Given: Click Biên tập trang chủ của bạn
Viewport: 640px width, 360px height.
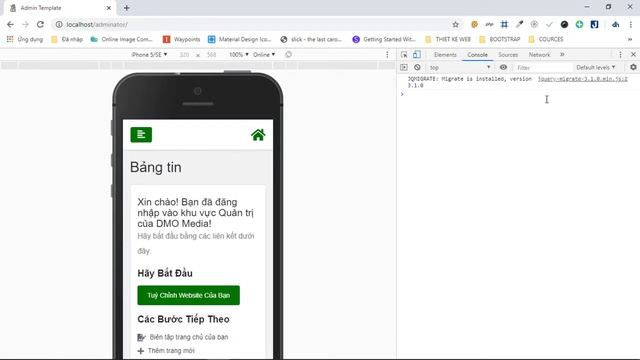Looking at the screenshot, I should coord(189,337).
